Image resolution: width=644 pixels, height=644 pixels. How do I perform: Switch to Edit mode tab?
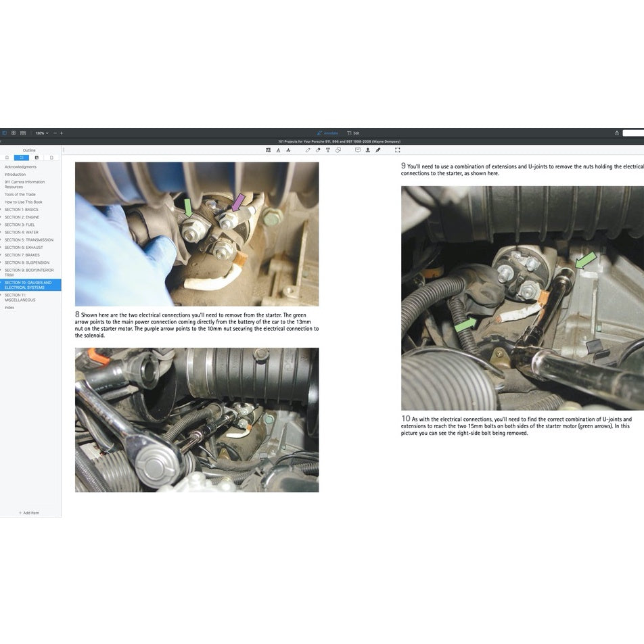tap(353, 133)
